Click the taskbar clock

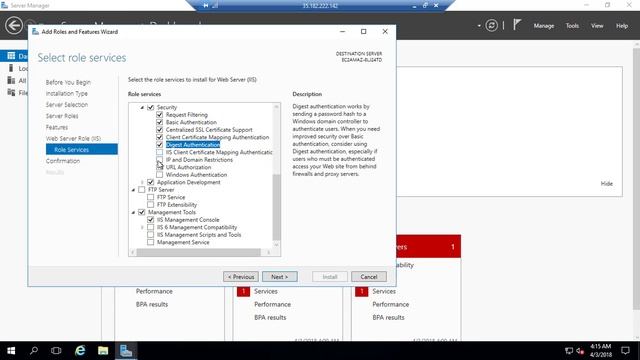(x=600, y=351)
